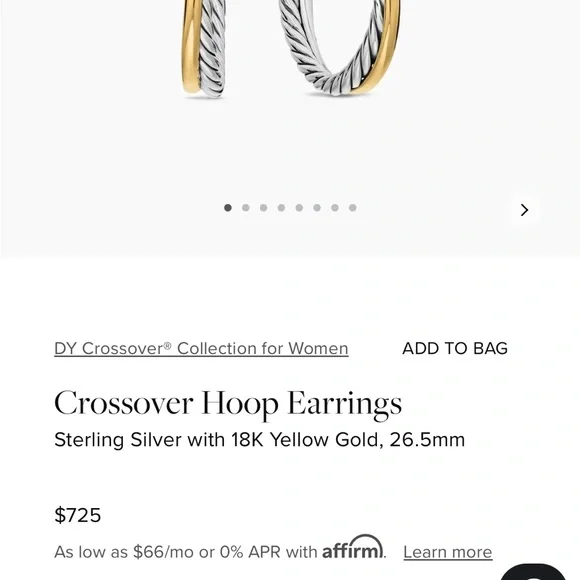580x580 pixels.
Task: Select the first carousel dot indicator
Action: tap(228, 208)
